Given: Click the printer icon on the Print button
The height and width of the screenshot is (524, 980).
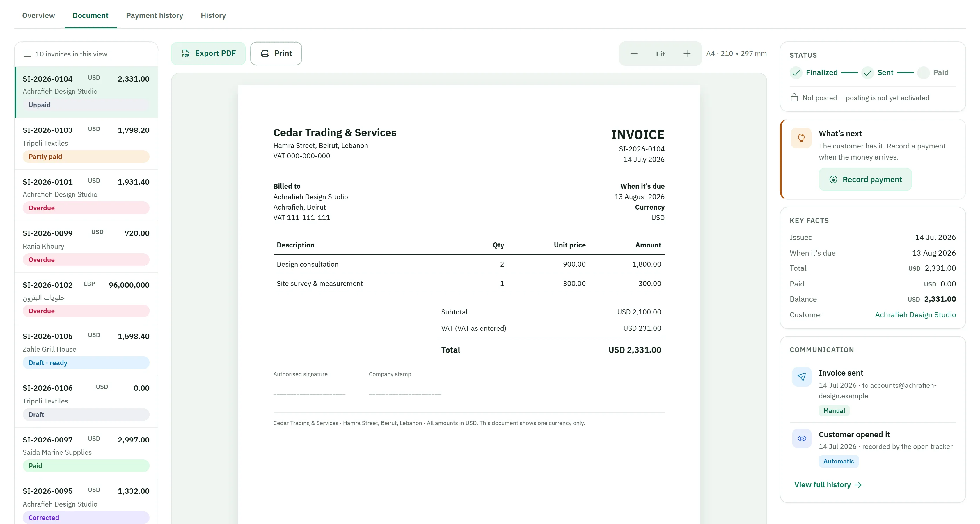Looking at the screenshot, I should pyautogui.click(x=265, y=53).
